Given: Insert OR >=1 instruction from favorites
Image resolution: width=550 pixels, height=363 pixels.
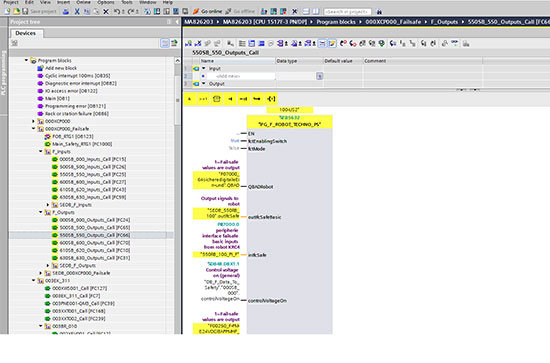Looking at the screenshot, I should 203,99.
